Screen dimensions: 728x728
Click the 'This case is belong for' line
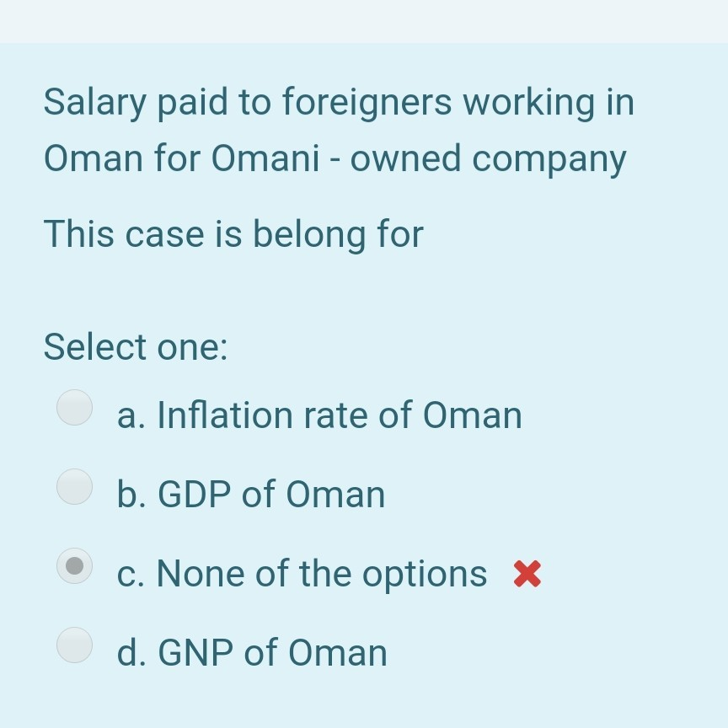(x=234, y=233)
